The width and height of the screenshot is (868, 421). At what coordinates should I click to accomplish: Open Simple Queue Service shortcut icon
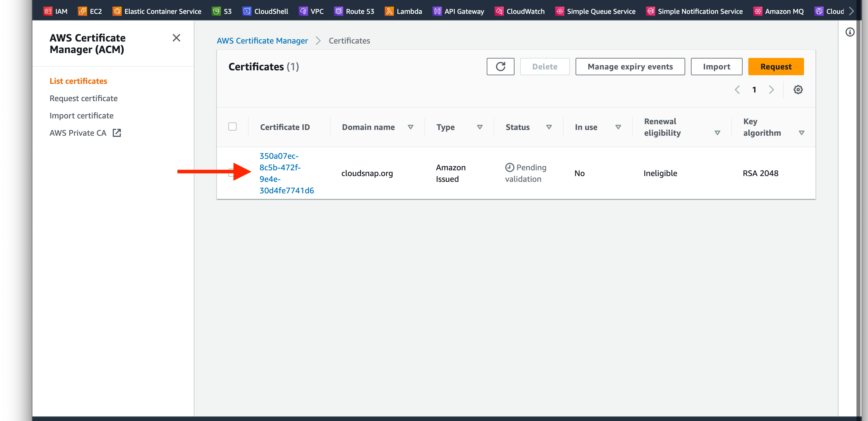tap(559, 11)
